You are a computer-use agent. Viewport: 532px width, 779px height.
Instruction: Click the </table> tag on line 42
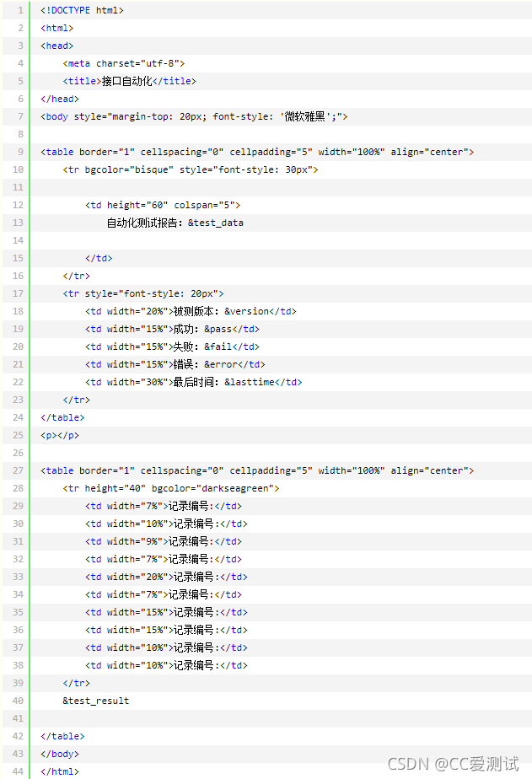point(62,736)
